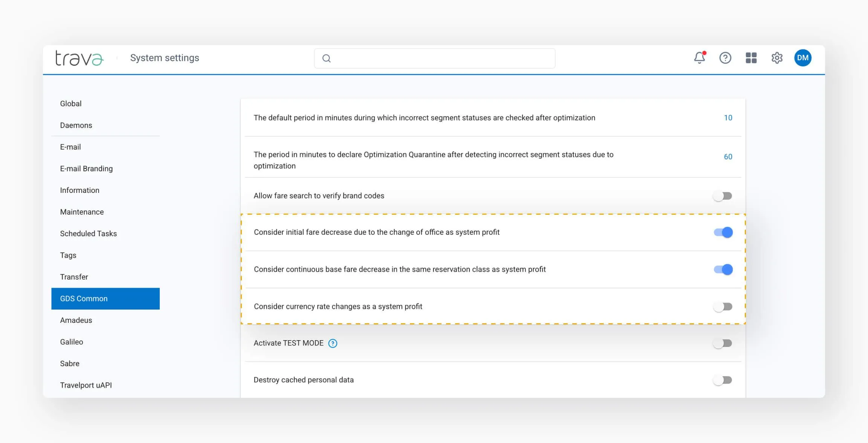
Task: Edit the value 60 for Optimization Quarantine
Action: (728, 157)
